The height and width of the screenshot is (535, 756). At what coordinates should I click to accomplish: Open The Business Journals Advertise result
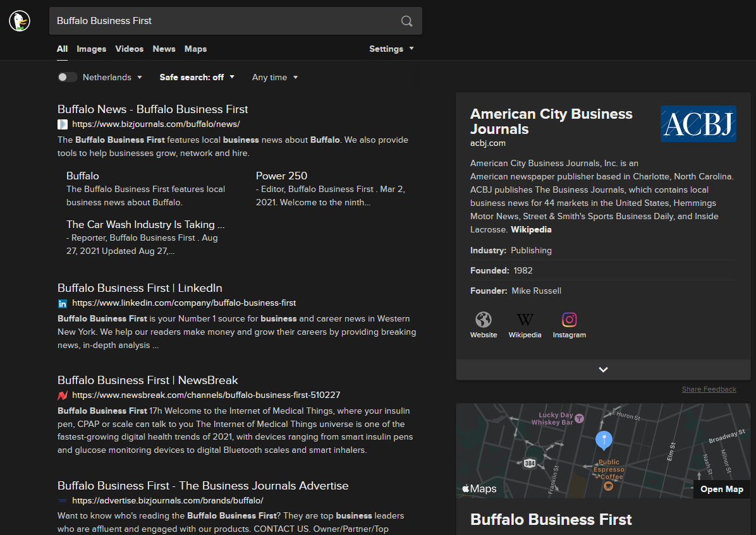[x=203, y=485]
